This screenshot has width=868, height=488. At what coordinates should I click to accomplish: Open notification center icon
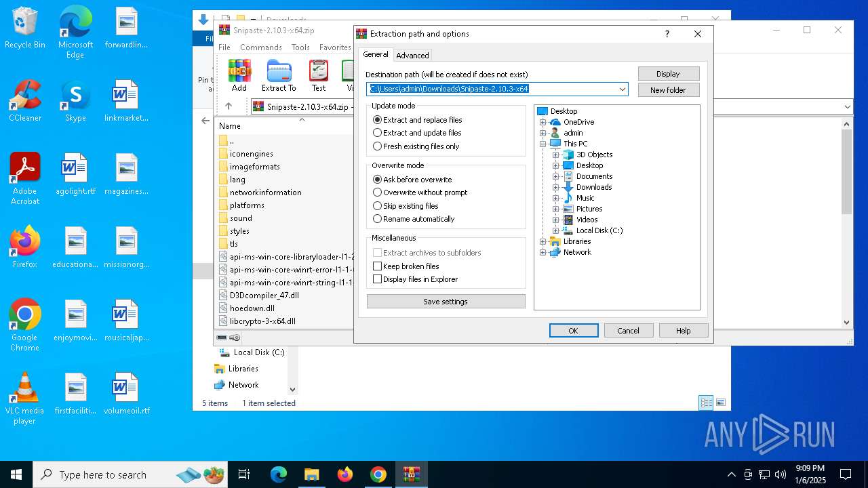pyautogui.click(x=846, y=474)
